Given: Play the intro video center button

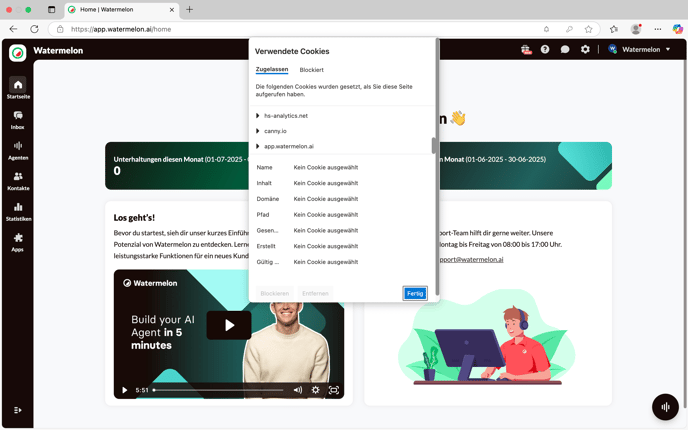Looking at the screenshot, I should 229,325.
